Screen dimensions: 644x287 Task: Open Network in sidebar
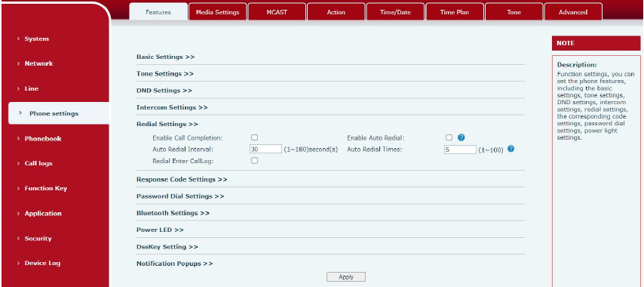pos(38,63)
